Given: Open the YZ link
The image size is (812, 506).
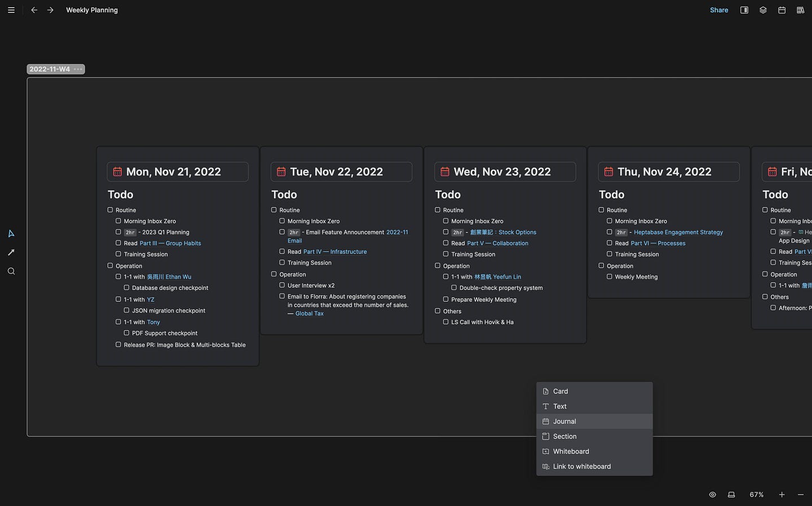Looking at the screenshot, I should coord(151,300).
